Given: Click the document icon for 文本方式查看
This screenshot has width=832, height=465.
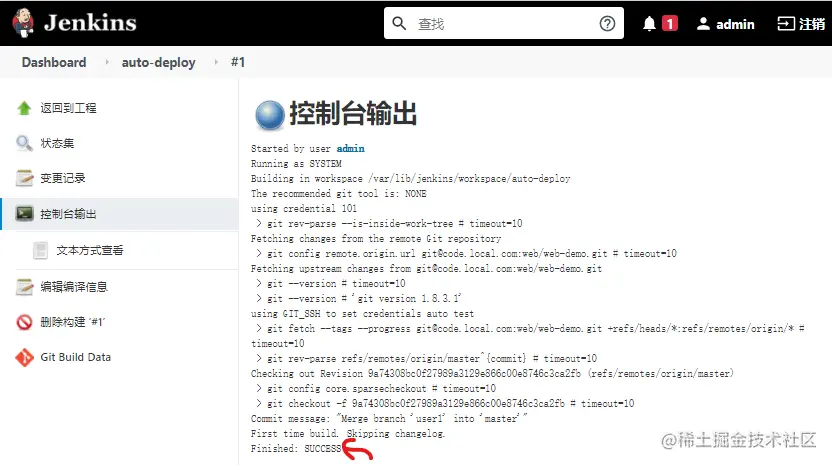Looking at the screenshot, I should 40,250.
